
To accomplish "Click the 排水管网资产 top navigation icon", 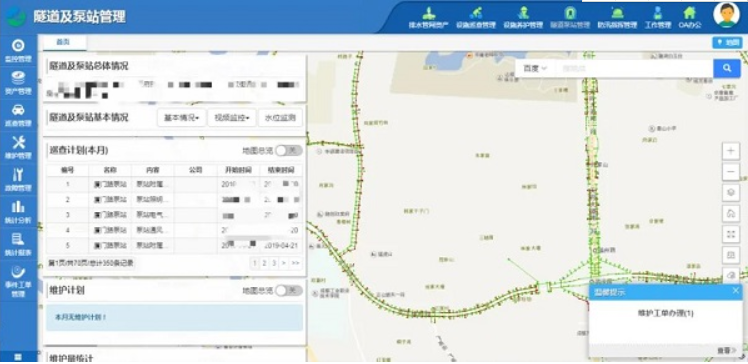I will 428,18.
